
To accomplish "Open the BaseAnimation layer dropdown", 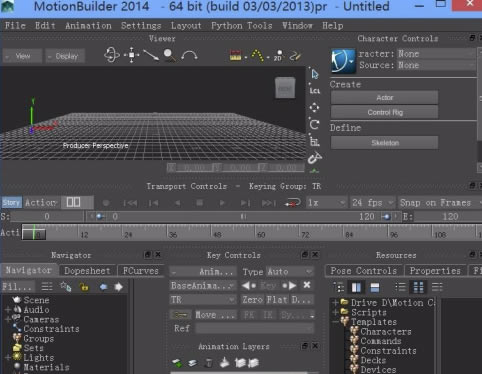I will coord(203,286).
